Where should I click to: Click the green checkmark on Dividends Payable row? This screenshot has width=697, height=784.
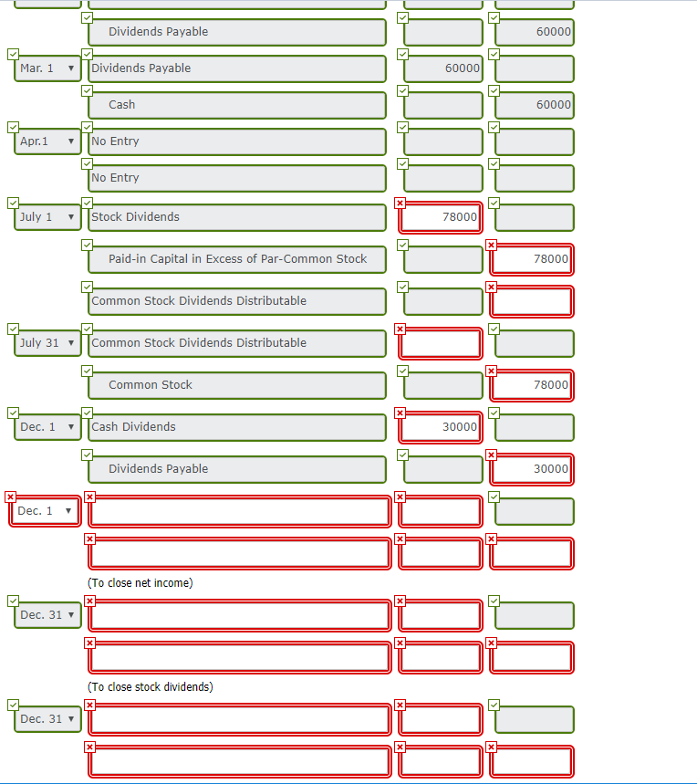point(87,16)
